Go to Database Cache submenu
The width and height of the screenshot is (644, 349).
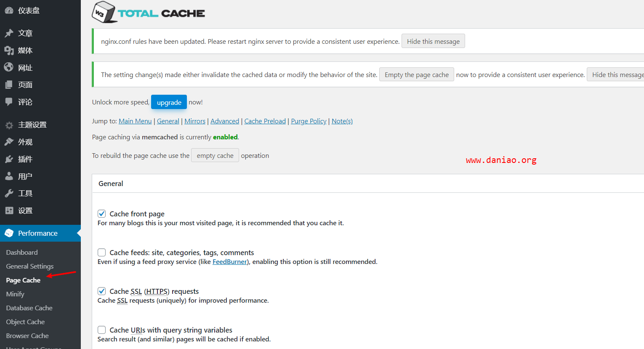tap(29, 308)
